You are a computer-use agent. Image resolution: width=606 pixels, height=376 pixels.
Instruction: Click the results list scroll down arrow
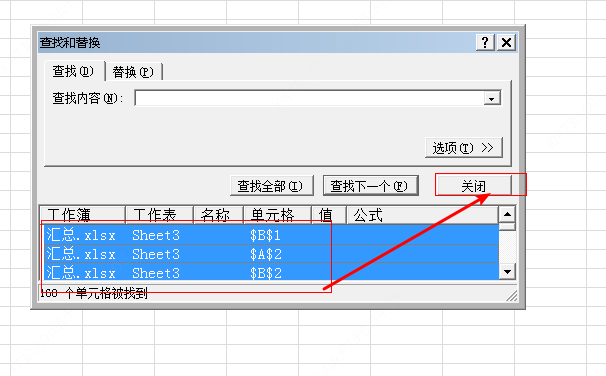[x=507, y=271]
